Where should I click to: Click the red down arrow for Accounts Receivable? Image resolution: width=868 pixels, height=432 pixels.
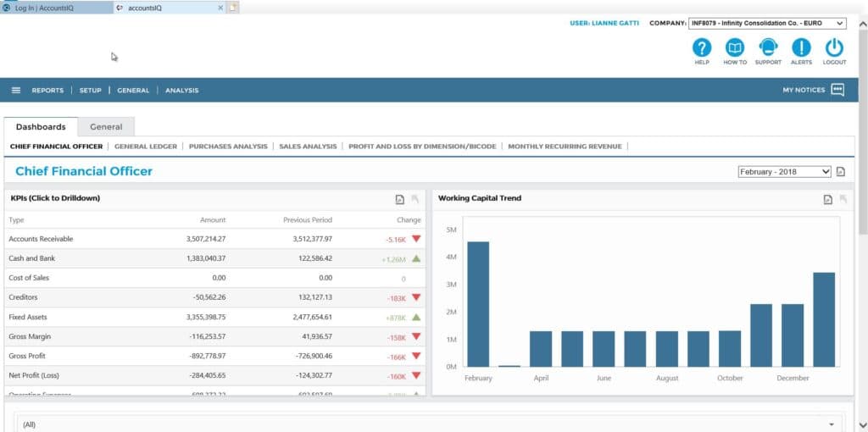point(416,239)
